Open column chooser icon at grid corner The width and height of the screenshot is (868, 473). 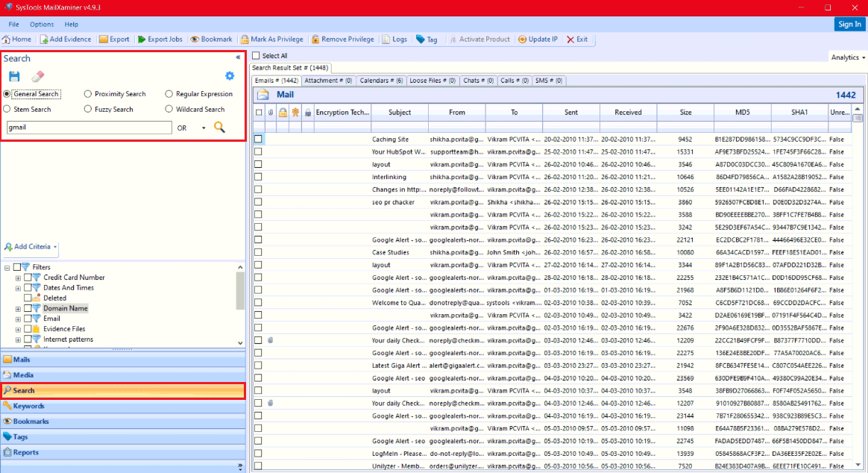click(x=858, y=118)
